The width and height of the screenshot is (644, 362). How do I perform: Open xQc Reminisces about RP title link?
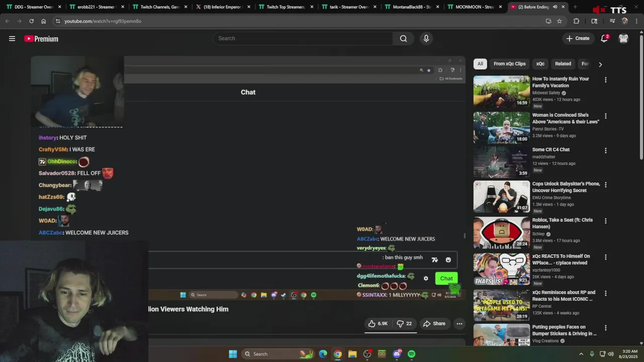coord(563,296)
